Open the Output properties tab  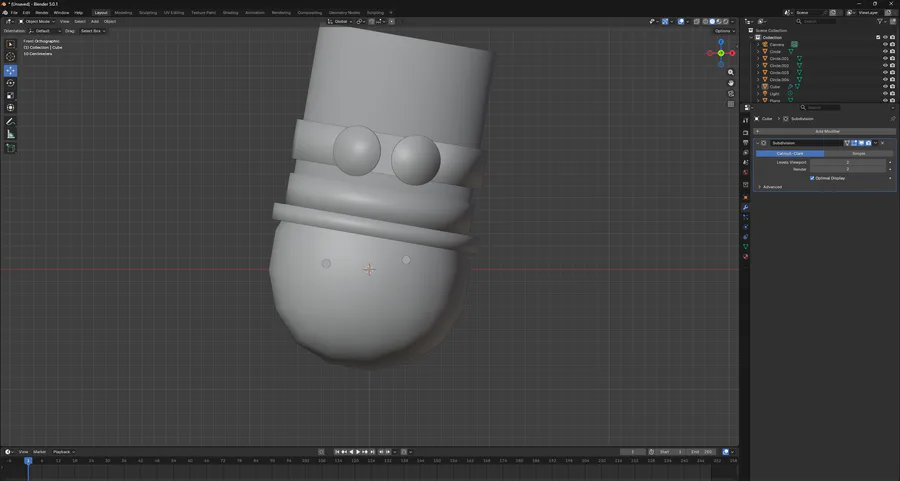[x=746, y=142]
